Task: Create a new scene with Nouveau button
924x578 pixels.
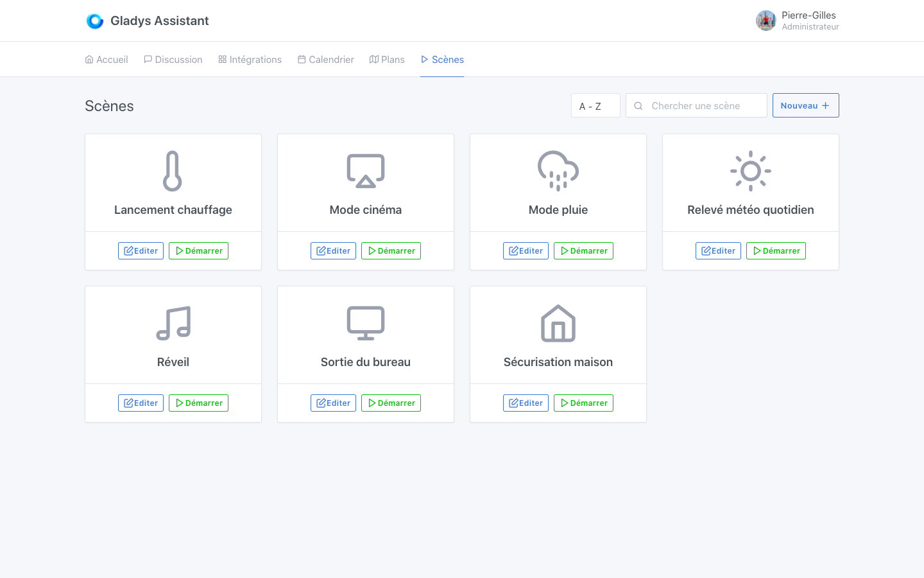Action: pyautogui.click(x=805, y=105)
